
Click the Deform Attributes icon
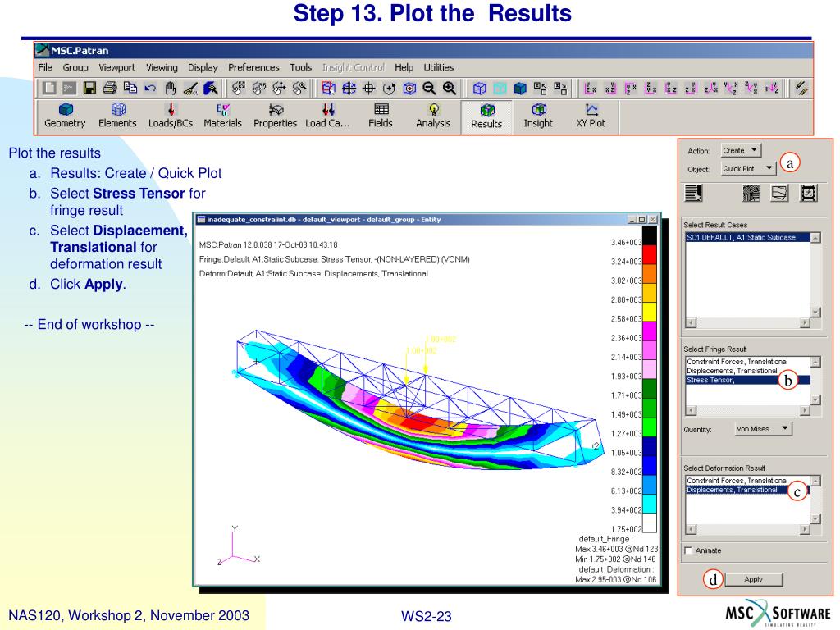pyautogui.click(x=779, y=193)
